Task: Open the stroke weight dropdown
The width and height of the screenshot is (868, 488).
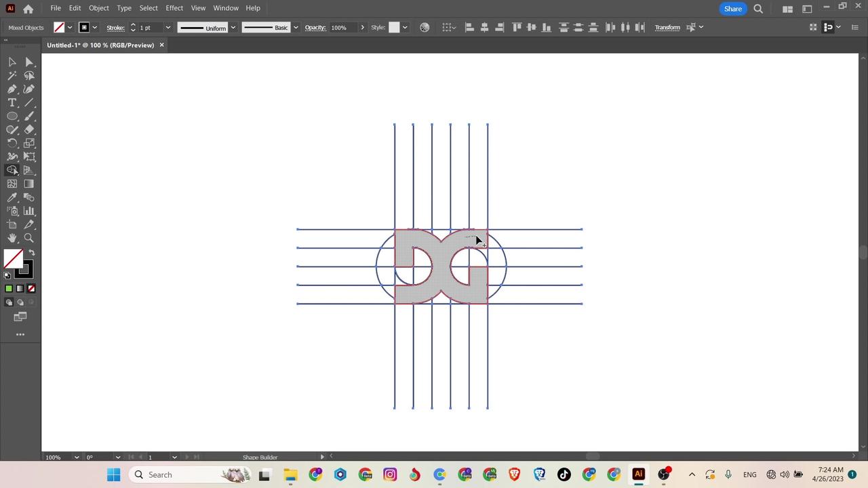Action: pos(167,27)
